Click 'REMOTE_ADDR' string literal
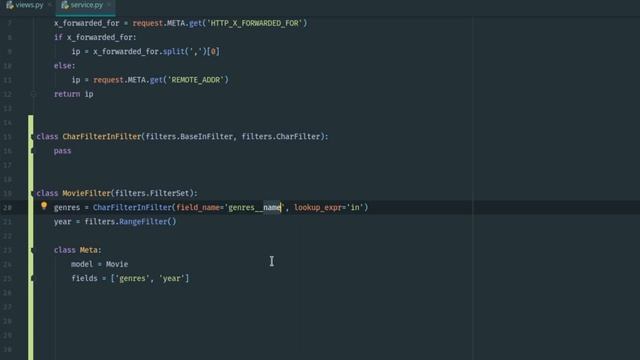 pos(196,80)
